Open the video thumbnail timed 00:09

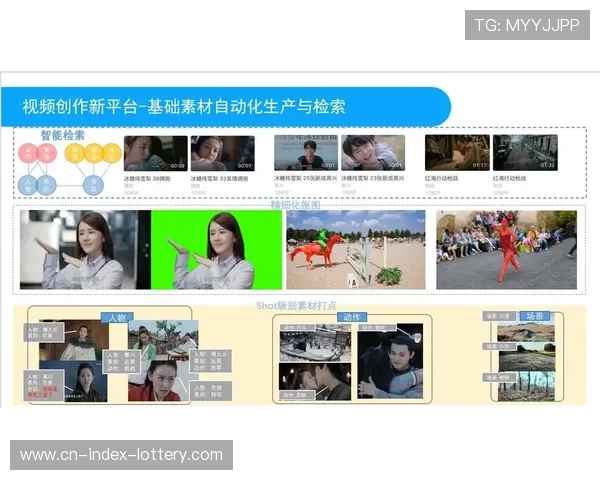coord(156,153)
